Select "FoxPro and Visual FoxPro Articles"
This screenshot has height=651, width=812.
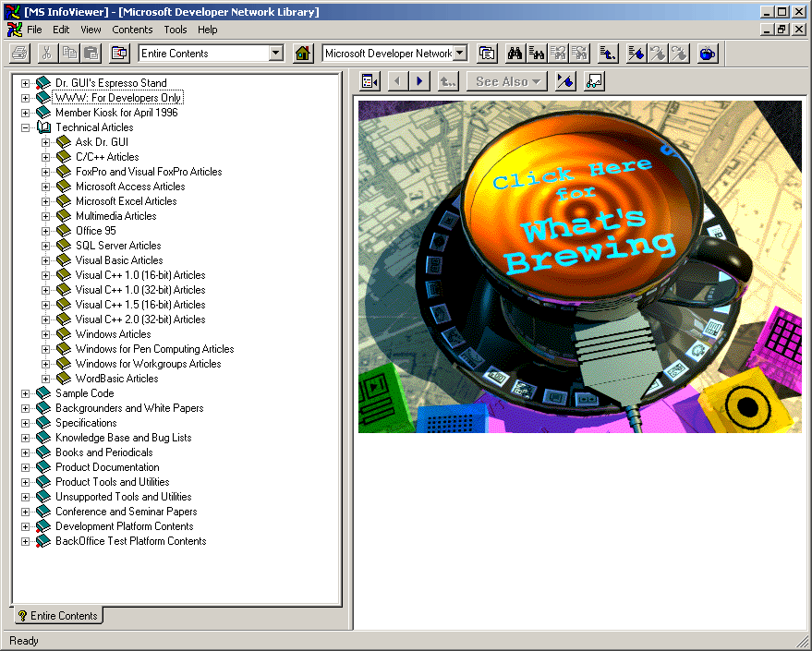pyautogui.click(x=149, y=172)
